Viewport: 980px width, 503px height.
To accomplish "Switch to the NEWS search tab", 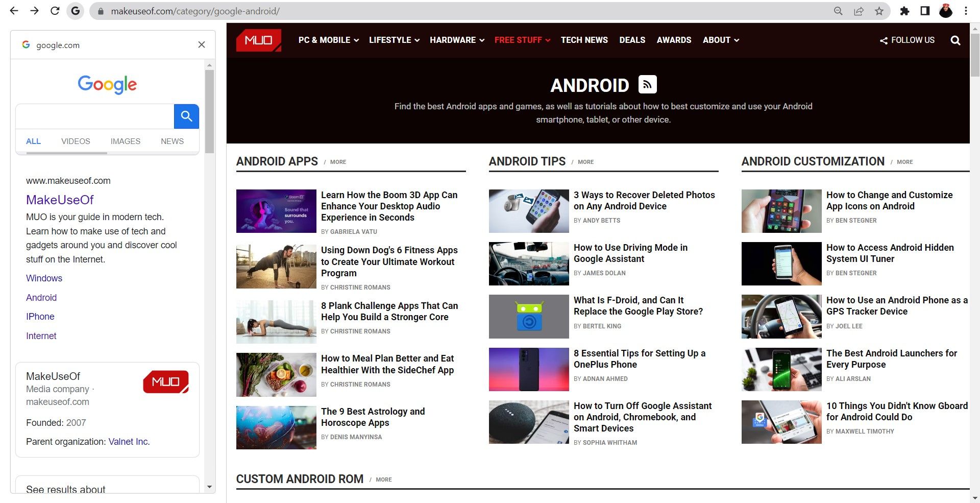I will 172,141.
